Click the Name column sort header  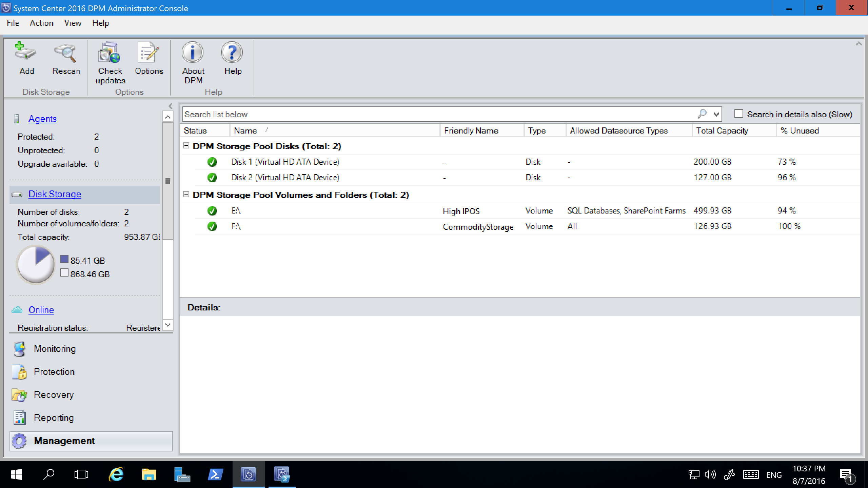244,130
